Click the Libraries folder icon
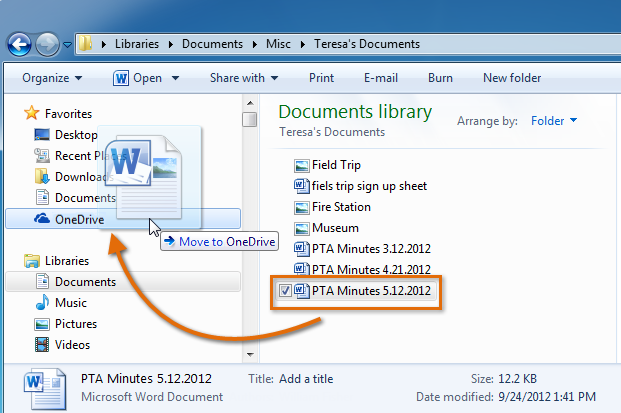The height and width of the screenshot is (413, 621). [32, 261]
